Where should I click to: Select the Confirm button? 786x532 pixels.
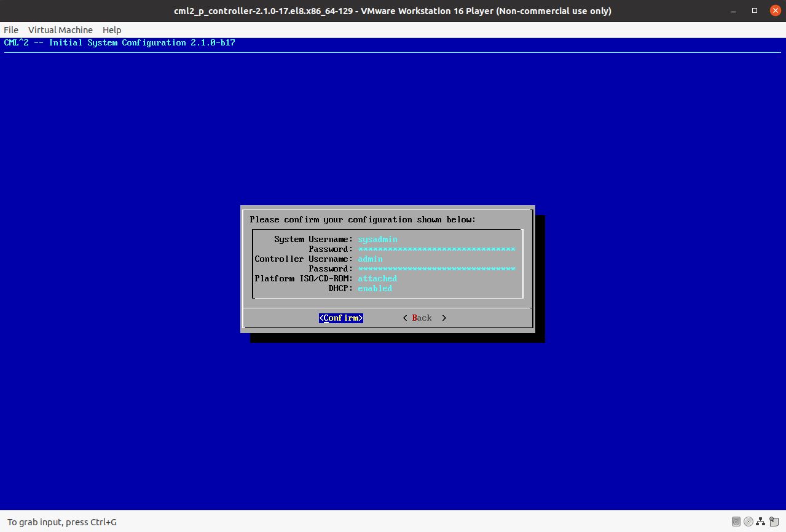tap(340, 318)
